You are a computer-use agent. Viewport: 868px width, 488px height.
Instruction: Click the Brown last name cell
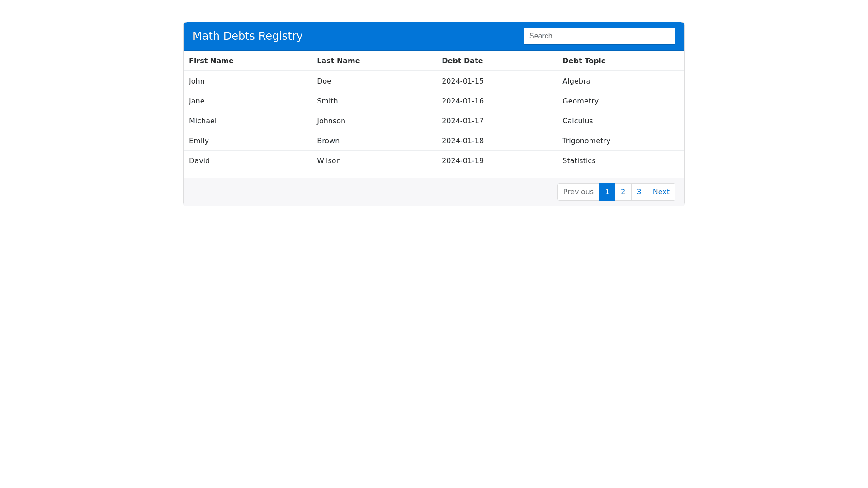click(x=328, y=141)
